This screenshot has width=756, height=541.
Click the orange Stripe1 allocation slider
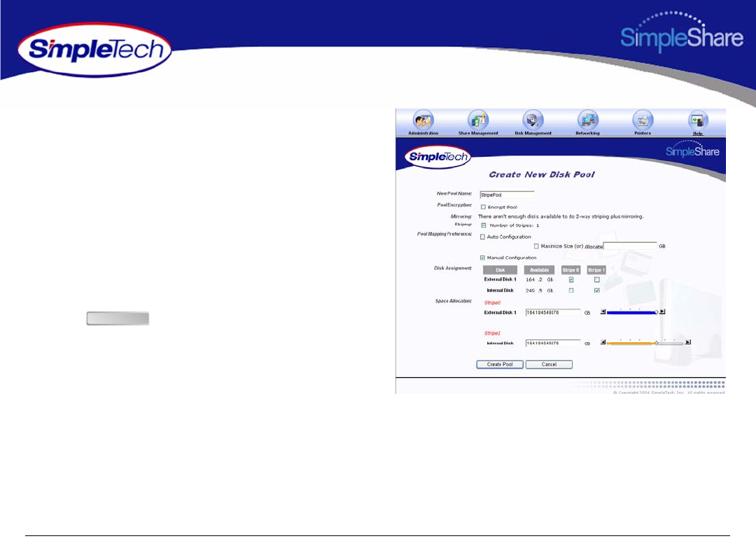click(x=645, y=343)
